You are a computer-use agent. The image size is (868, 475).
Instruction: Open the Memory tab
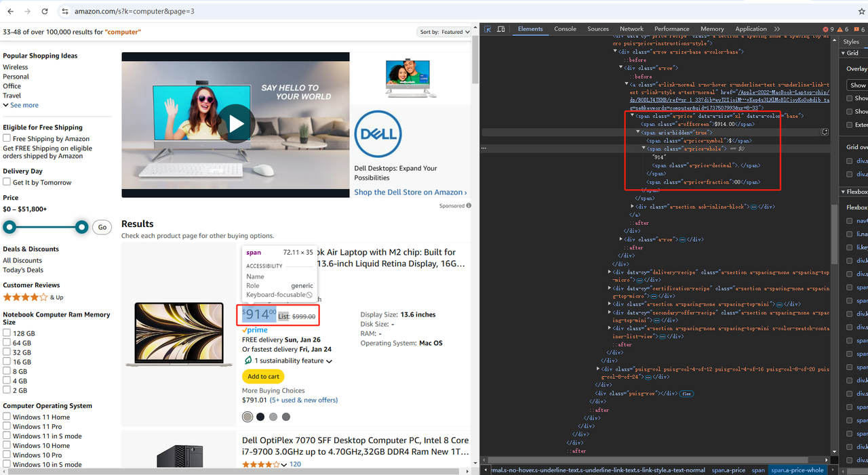(712, 29)
